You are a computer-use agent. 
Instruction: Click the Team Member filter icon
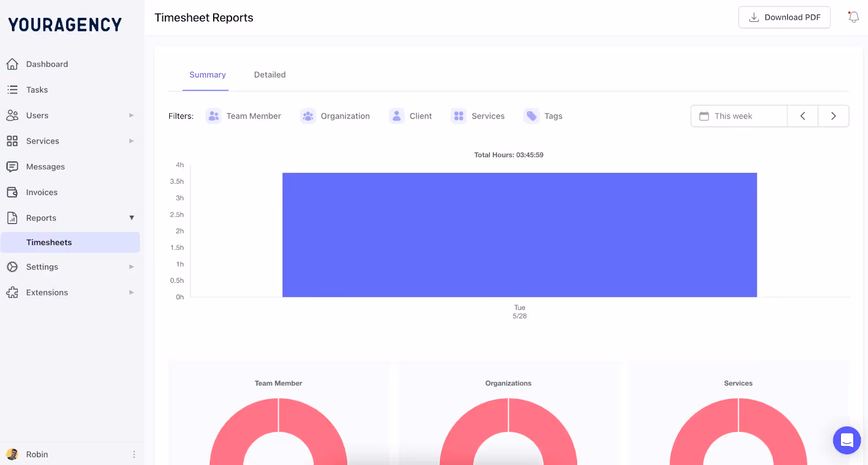pyautogui.click(x=214, y=116)
